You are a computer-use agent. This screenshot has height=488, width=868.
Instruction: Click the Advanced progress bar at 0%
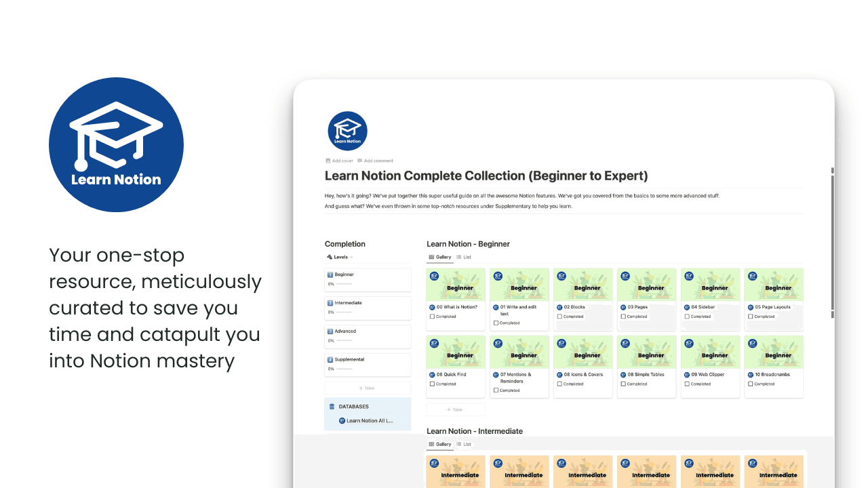[344, 341]
